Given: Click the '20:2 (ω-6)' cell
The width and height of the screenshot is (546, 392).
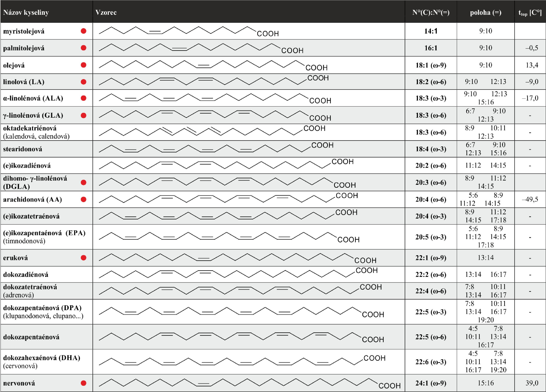Looking at the screenshot, I should click(431, 166).
